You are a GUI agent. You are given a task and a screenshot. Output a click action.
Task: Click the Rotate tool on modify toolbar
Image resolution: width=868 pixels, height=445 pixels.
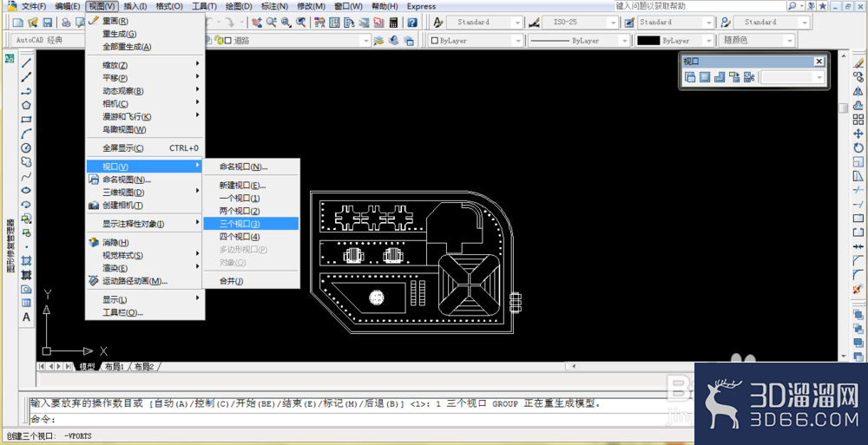[x=858, y=147]
